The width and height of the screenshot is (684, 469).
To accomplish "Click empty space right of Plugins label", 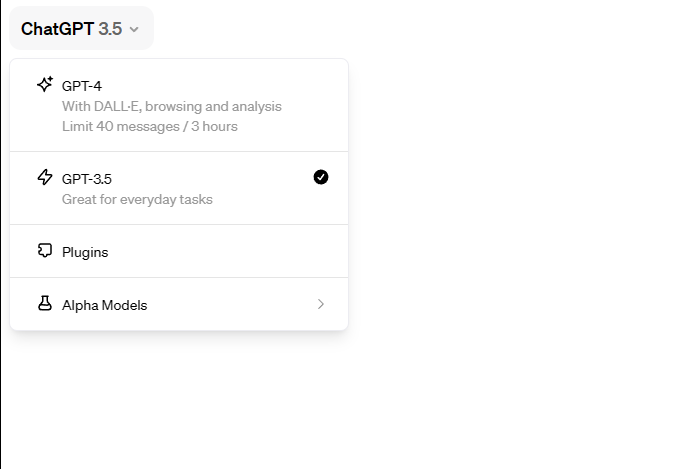I will 220,252.
